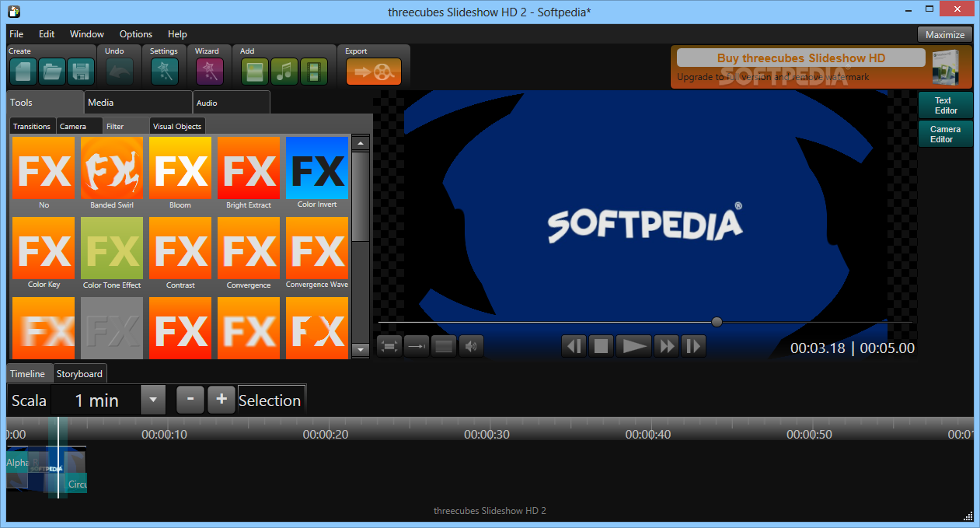Add a picture using the green image icon
Screen dimensions: 980x528
click(x=255, y=72)
